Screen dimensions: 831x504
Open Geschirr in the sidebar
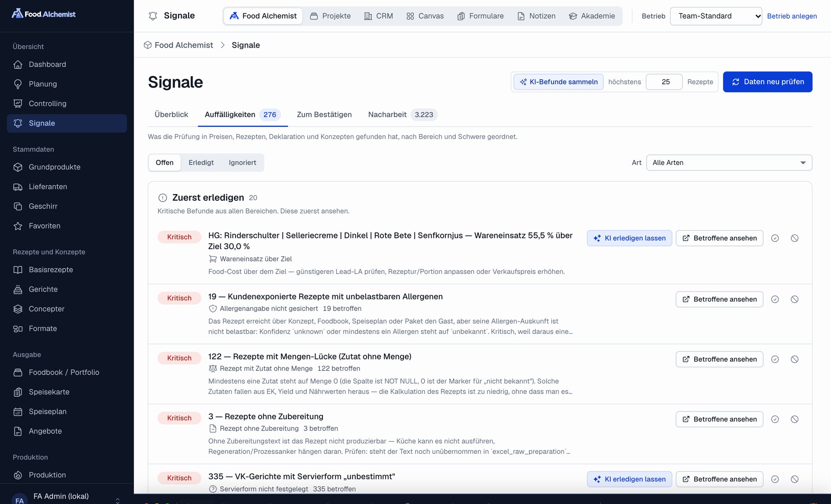coord(67,206)
